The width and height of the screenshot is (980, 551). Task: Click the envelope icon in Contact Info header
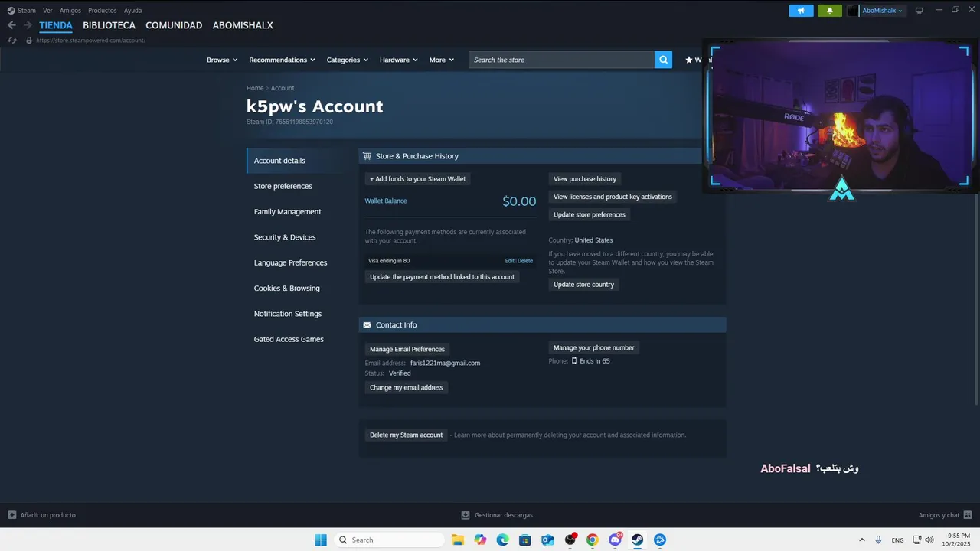[367, 325]
